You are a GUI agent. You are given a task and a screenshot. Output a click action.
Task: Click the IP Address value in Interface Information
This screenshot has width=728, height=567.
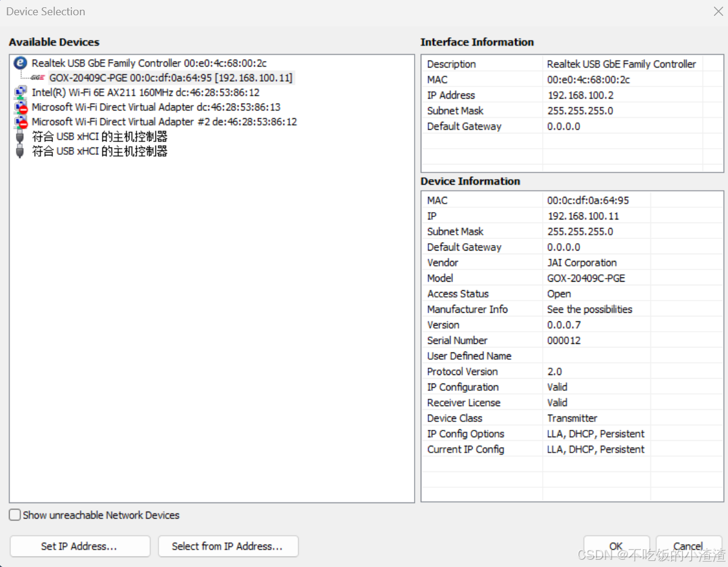(576, 94)
